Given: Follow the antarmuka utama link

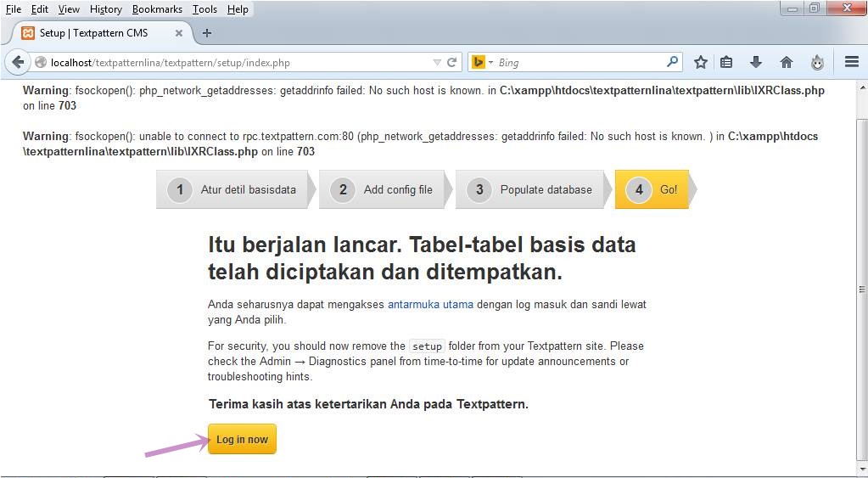Looking at the screenshot, I should click(x=430, y=304).
